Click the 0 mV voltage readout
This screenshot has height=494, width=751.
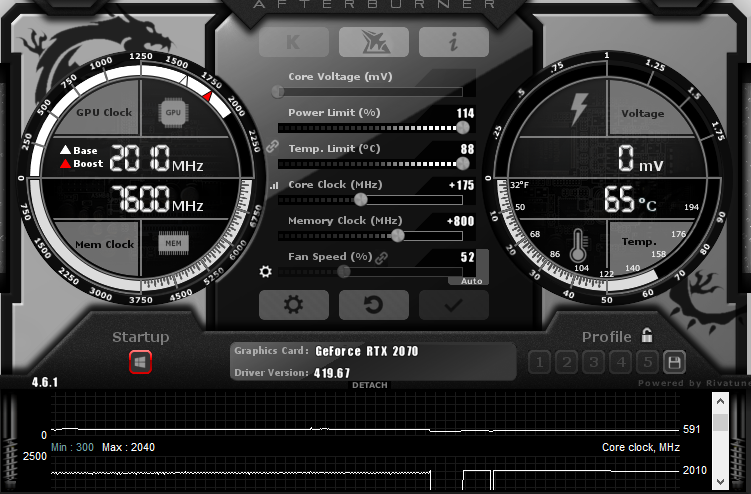(640, 159)
